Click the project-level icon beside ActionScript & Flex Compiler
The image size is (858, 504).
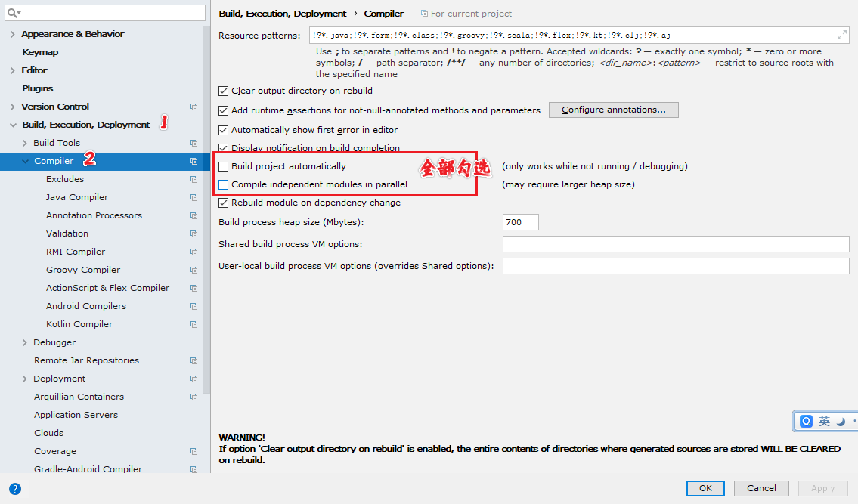(x=194, y=288)
